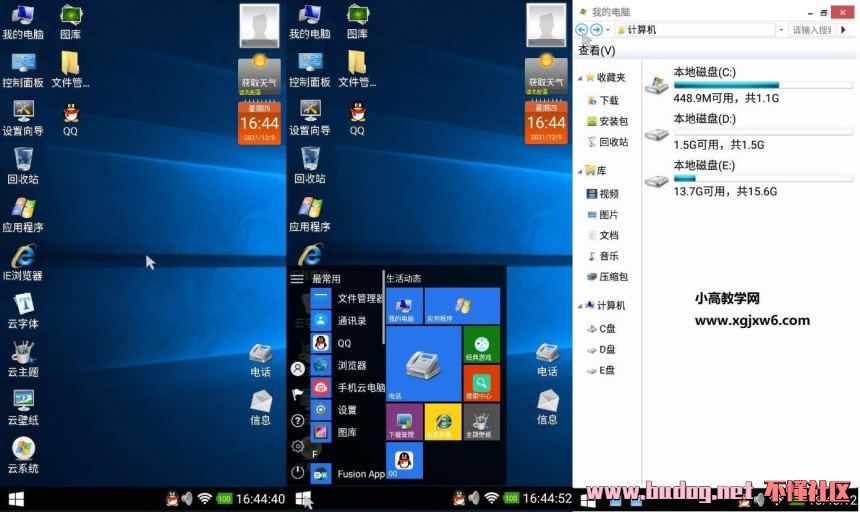Open the orange 搜索中心 tile

(x=482, y=383)
